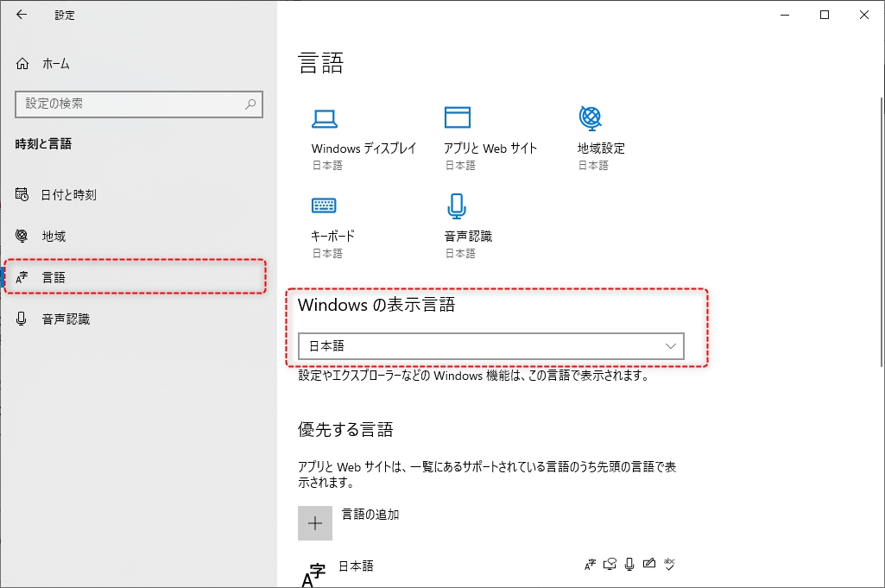The height and width of the screenshot is (588, 885).
Task: Click the display language icon next to 日本語
Action: [x=590, y=564]
